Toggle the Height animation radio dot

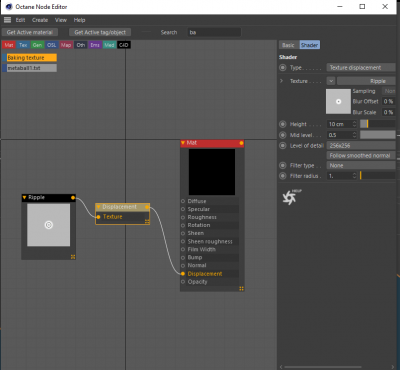(283, 124)
